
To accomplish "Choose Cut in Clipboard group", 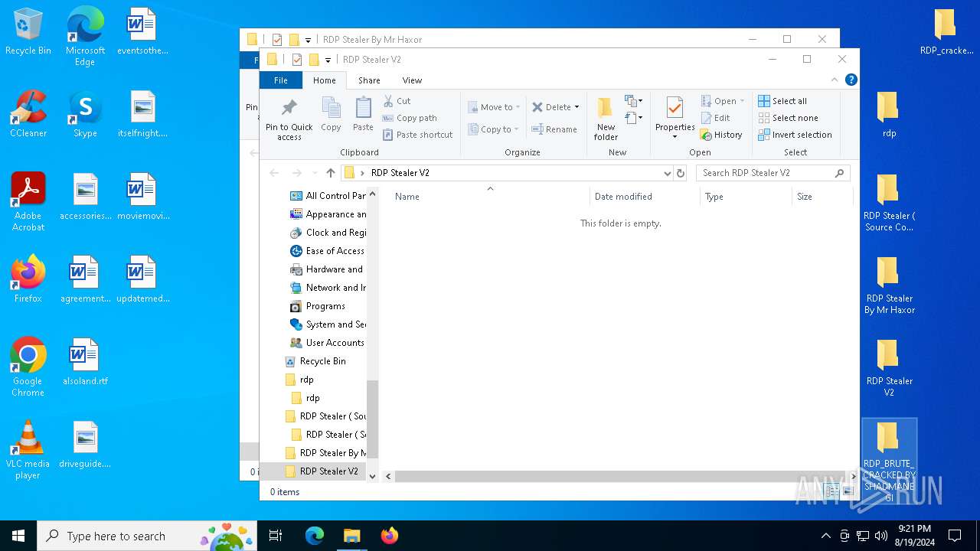I will 397,101.
